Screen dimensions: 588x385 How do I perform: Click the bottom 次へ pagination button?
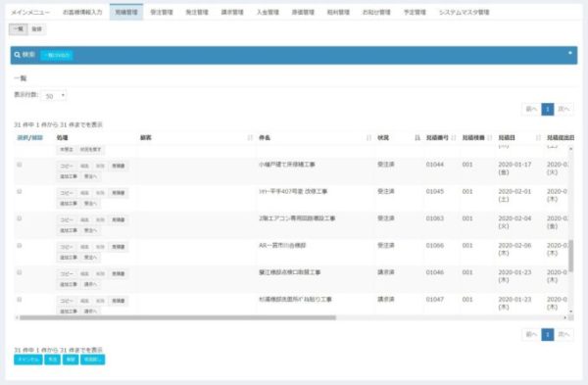tap(563, 334)
